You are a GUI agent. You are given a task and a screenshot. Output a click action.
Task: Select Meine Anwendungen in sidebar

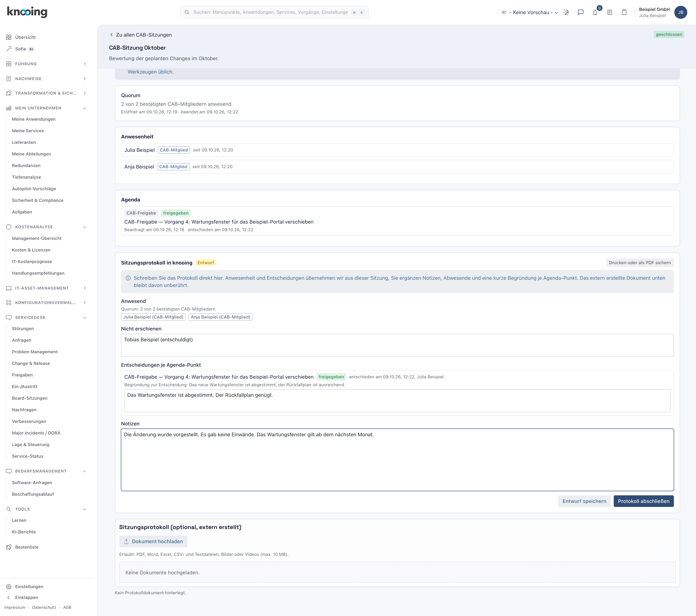(x=34, y=119)
